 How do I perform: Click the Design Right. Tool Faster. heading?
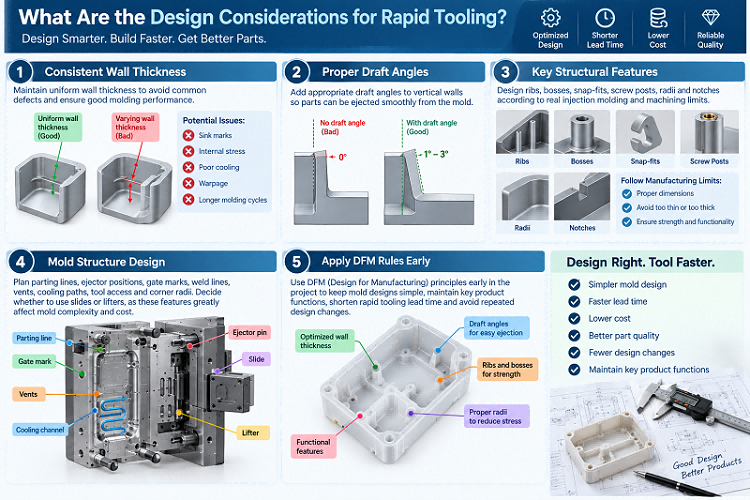coord(640,262)
